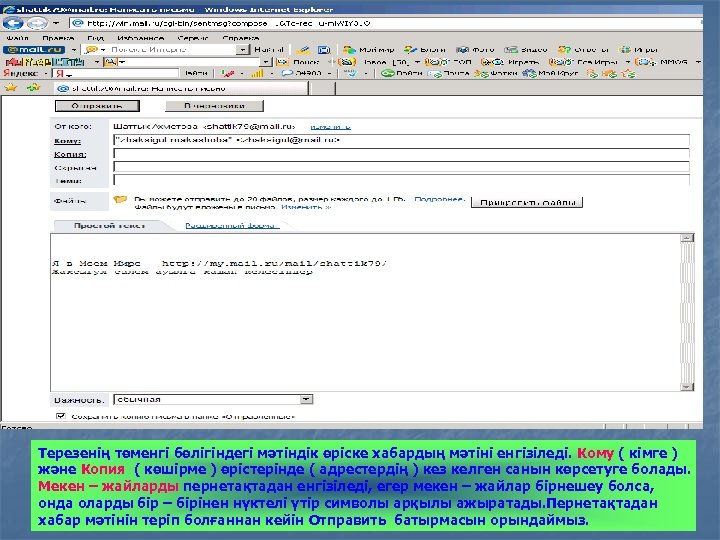Open Блоги from the Mail.ru toolbar
Image resolution: width=720 pixels, height=540 pixels.
point(425,50)
